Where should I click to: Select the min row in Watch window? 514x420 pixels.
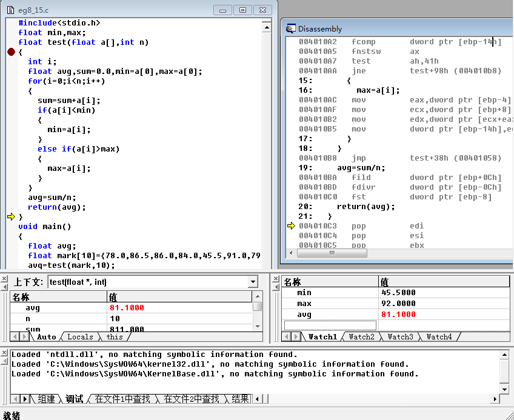pos(395,293)
